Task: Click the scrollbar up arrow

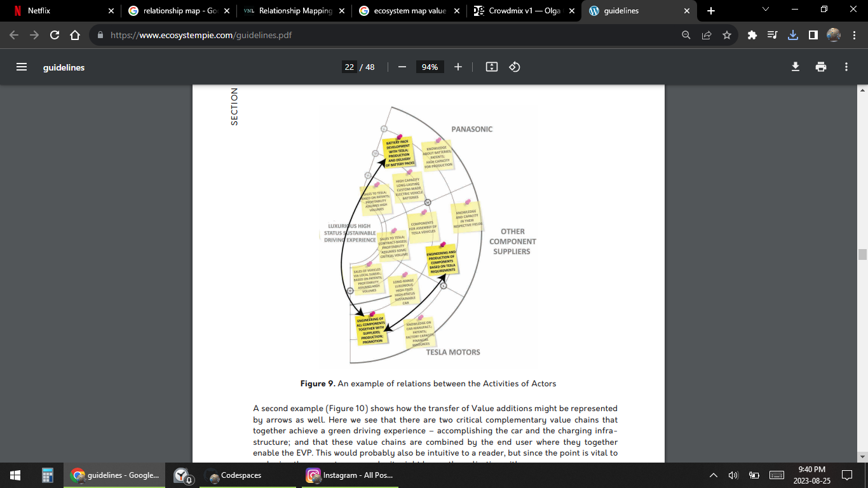Action: pyautogui.click(x=862, y=90)
